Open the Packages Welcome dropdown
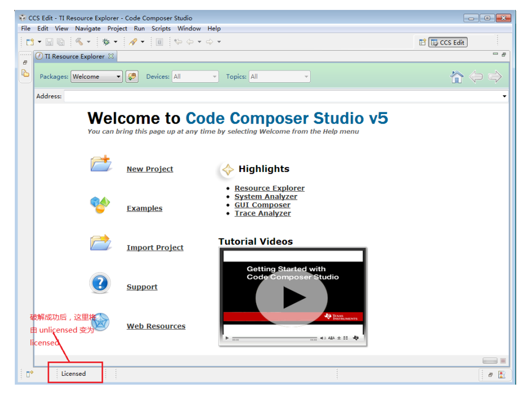 tap(96, 77)
